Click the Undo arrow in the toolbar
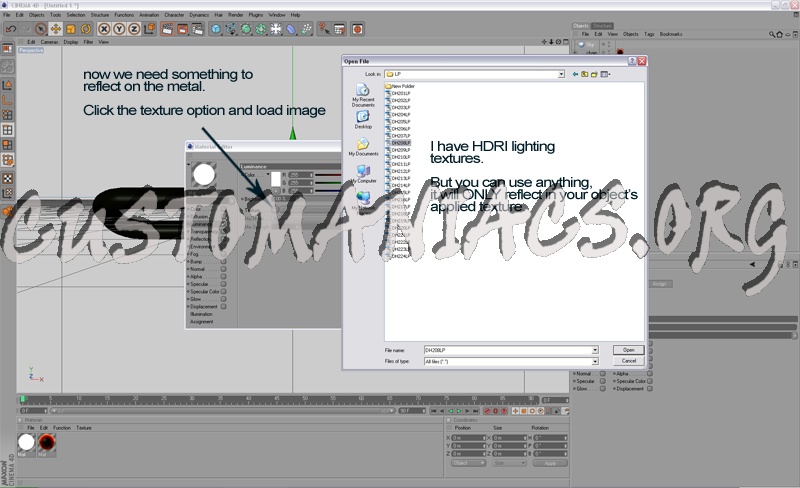Viewport: 800px width, 488px height. 11,29
